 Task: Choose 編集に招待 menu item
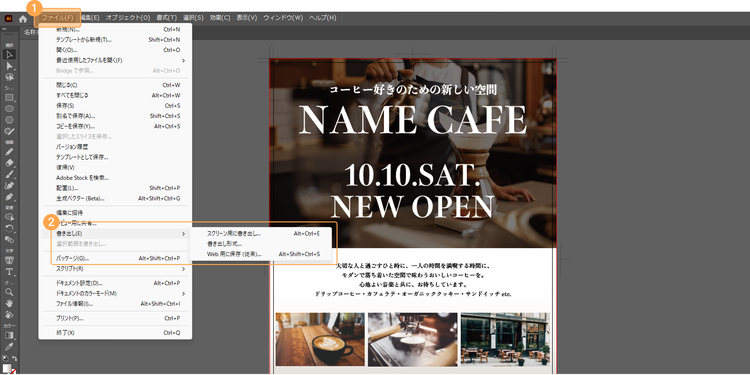(x=115, y=212)
